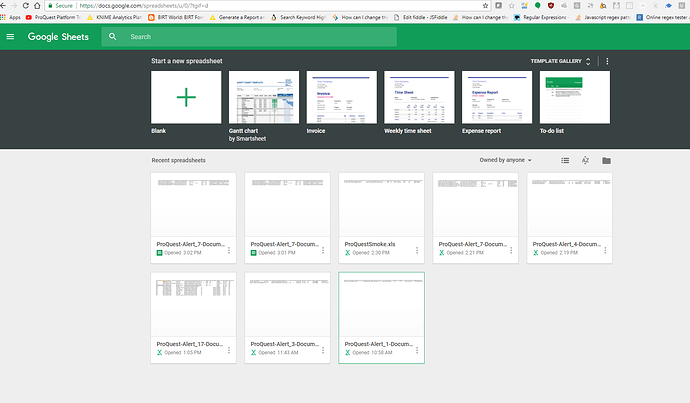
Task: Open more options for ProQuest-Alert_4 file
Action: (x=605, y=250)
